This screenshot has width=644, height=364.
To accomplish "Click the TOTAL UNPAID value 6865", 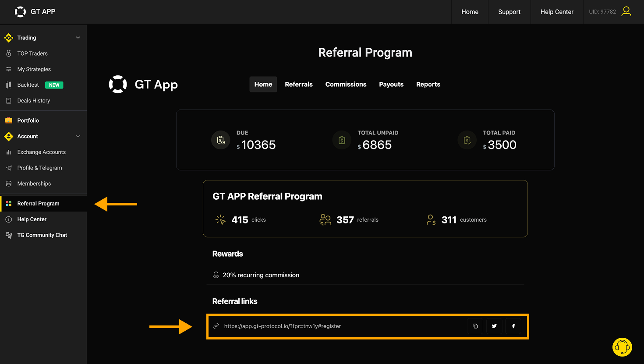I will tap(375, 145).
